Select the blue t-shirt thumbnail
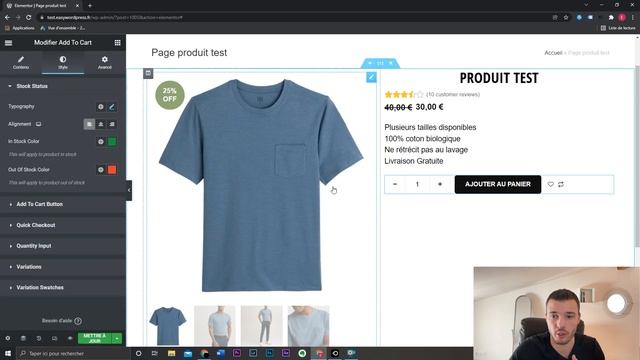 coord(168,326)
